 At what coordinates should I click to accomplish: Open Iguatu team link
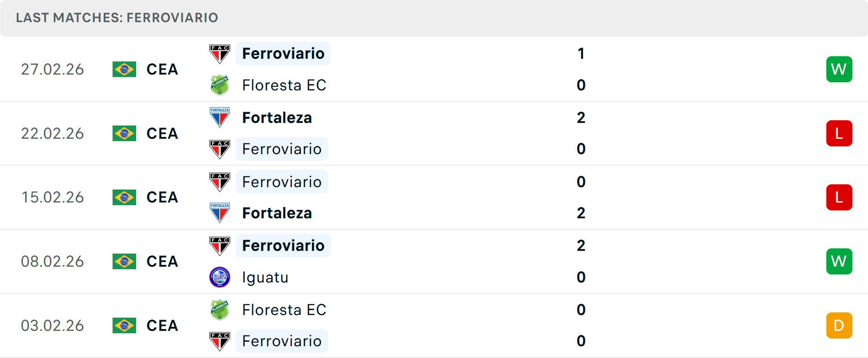[265, 277]
